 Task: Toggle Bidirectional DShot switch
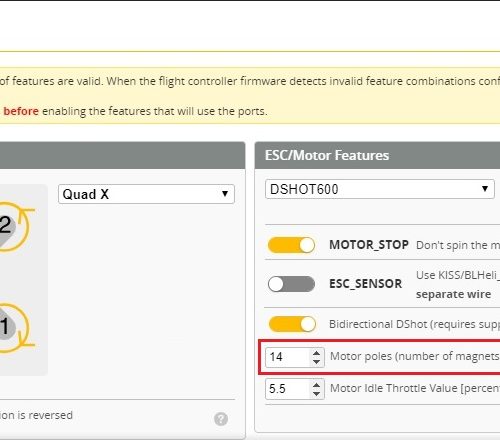click(292, 324)
